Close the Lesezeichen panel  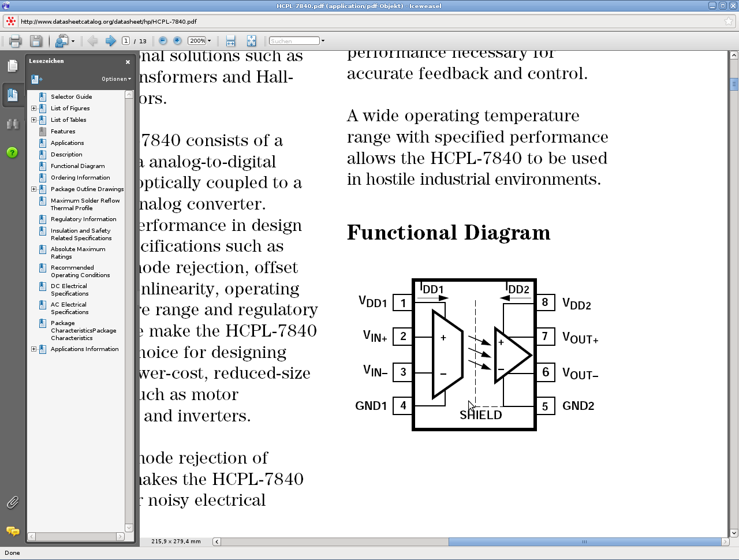click(128, 62)
